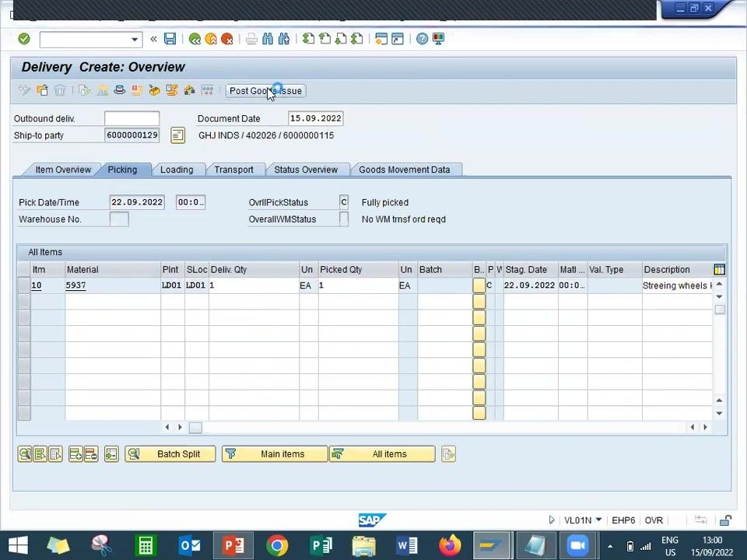
Task: Click the Insert item icon below table
Action: pyautogui.click(x=75, y=453)
